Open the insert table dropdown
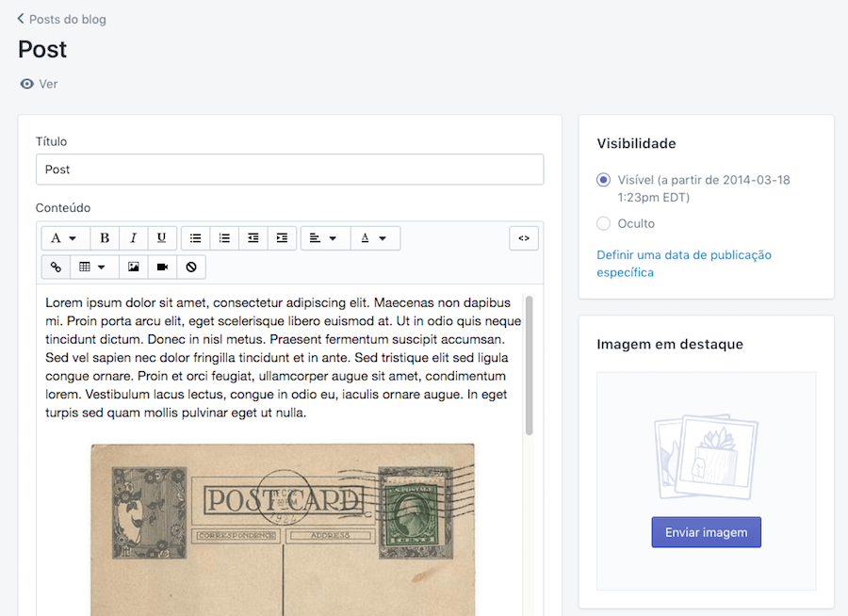848x616 pixels. pyautogui.click(x=92, y=267)
